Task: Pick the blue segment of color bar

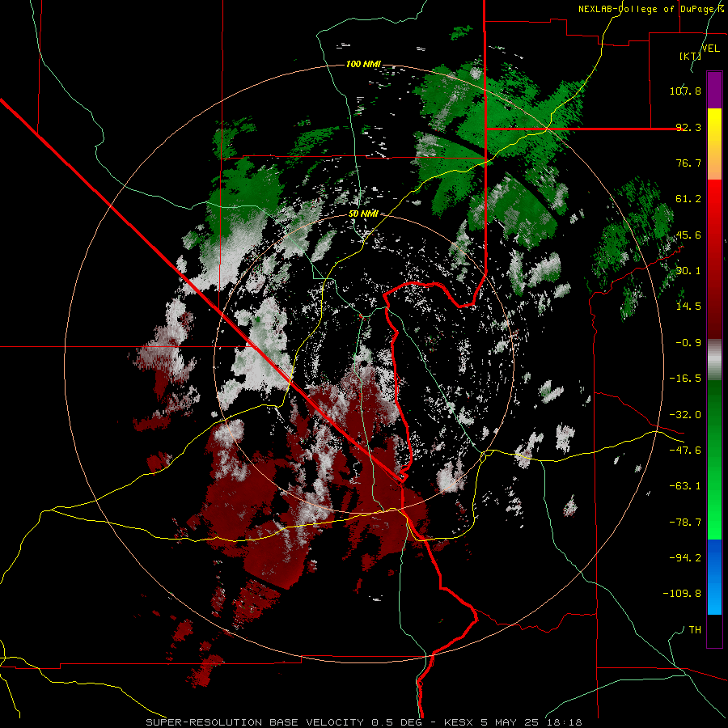Action: click(x=714, y=577)
